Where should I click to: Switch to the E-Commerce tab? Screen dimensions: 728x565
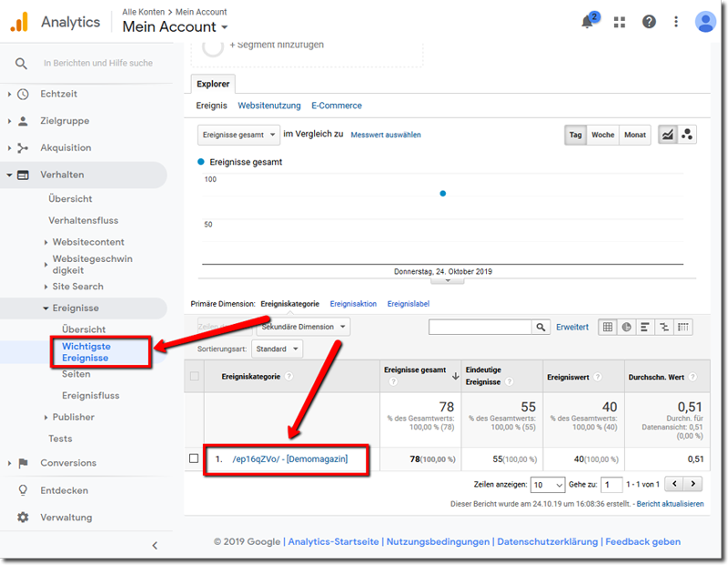[337, 106]
